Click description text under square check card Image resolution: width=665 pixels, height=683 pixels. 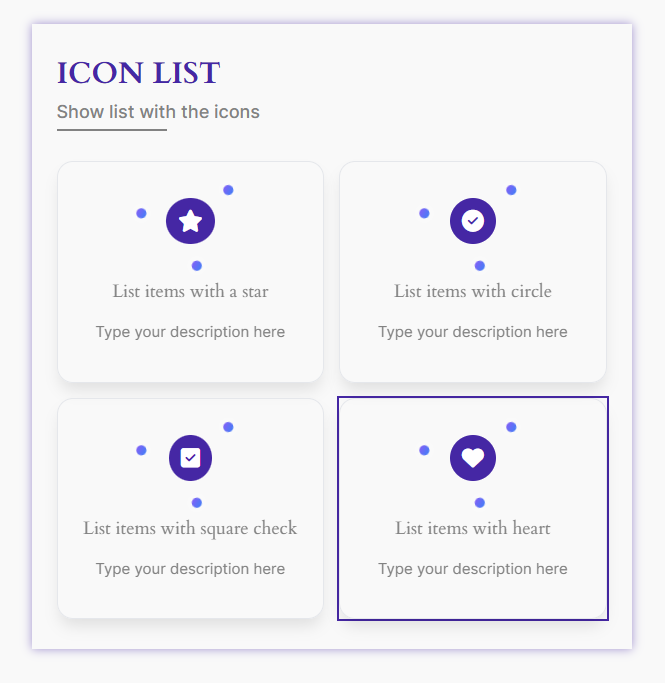pyautogui.click(x=190, y=569)
